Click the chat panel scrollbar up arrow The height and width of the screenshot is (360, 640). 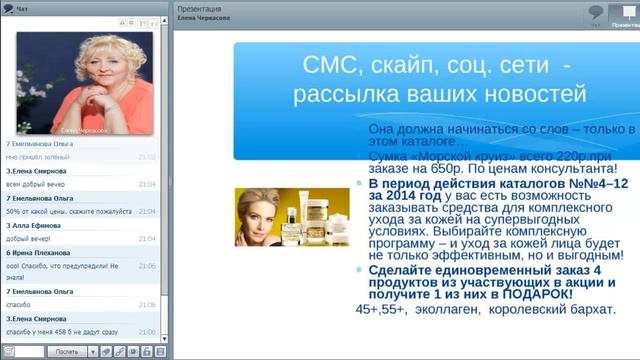click(164, 20)
